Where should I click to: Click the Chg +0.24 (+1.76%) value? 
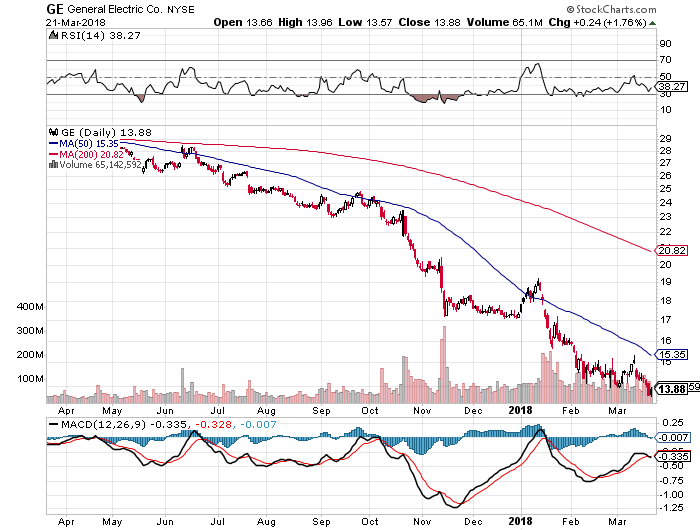(x=597, y=22)
